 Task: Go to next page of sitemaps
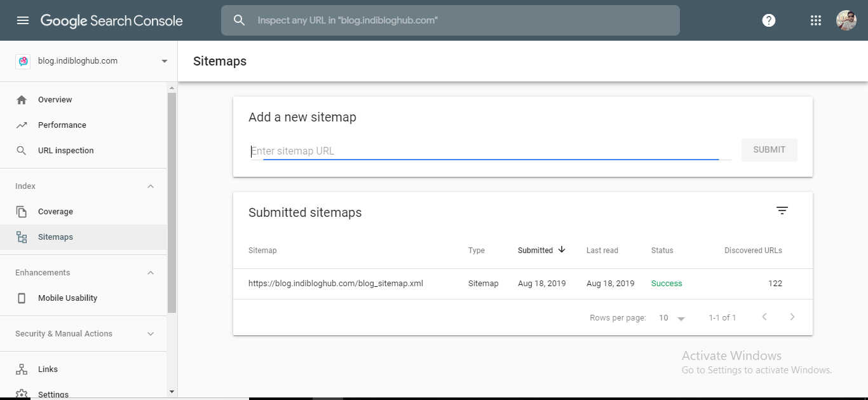(x=792, y=317)
